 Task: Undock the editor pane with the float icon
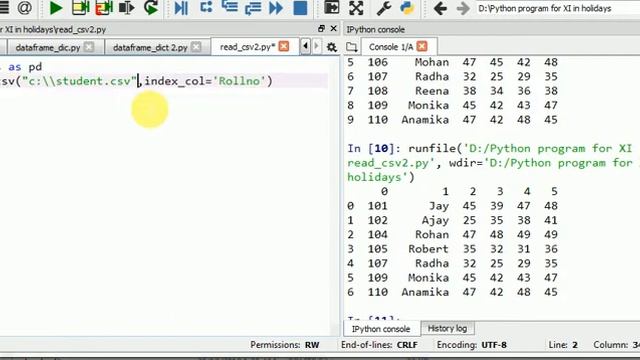321,29
